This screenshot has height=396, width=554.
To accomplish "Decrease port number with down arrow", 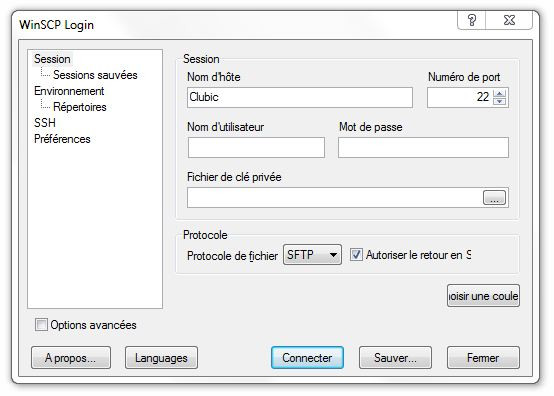I will pyautogui.click(x=500, y=101).
